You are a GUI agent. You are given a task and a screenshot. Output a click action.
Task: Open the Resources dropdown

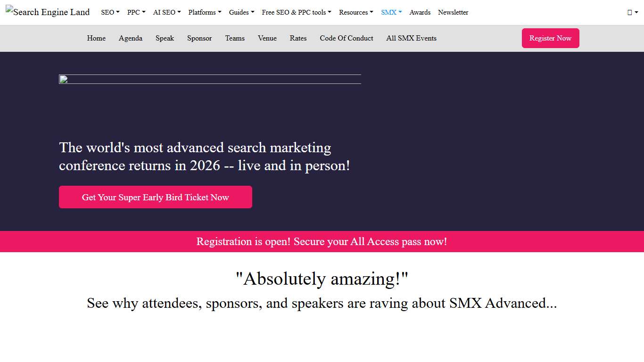(355, 12)
